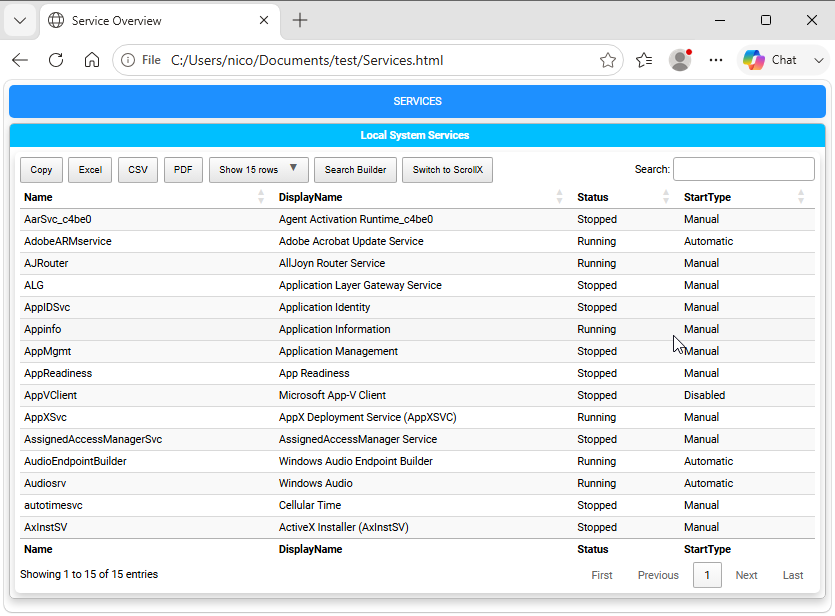This screenshot has height=616, width=835.
Task: Click Switch to ScrollX button
Action: click(x=447, y=170)
